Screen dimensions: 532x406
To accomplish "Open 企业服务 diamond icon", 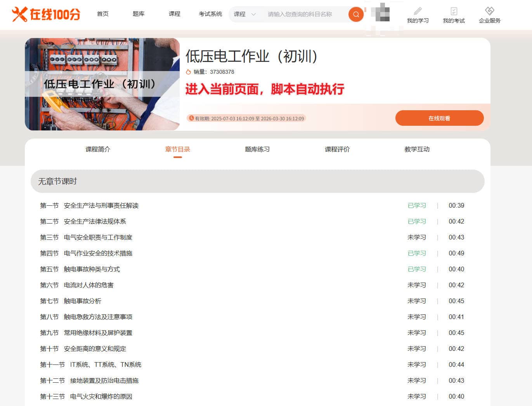I will (x=490, y=11).
